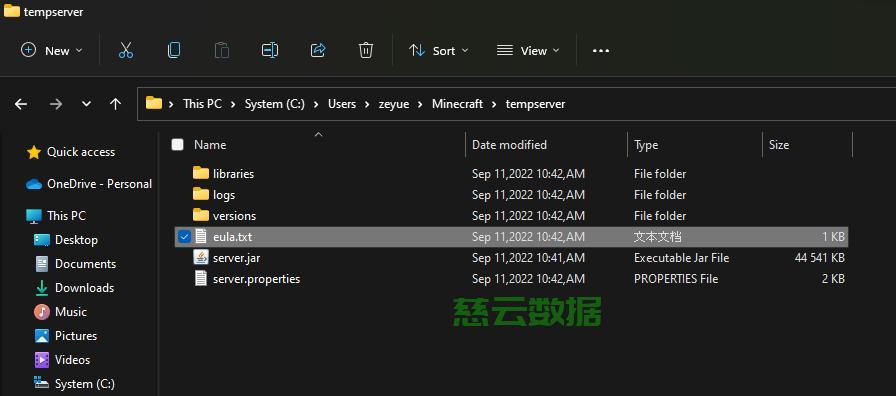896x396 pixels.
Task: Open System (C:) in navigation pane
Action: pos(74,384)
